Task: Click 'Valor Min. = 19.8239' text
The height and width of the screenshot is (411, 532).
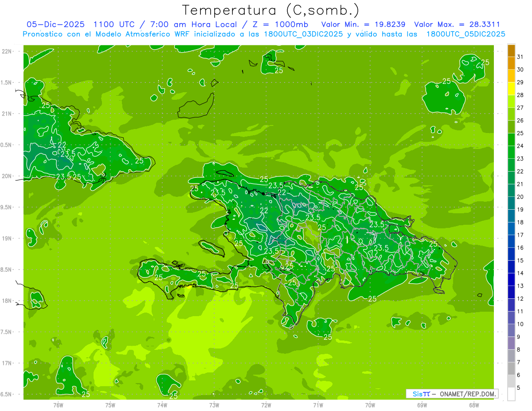Action: (363, 24)
